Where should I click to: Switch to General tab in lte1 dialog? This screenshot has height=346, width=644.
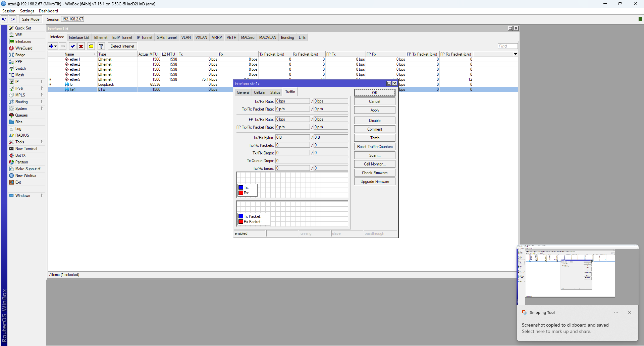(243, 92)
